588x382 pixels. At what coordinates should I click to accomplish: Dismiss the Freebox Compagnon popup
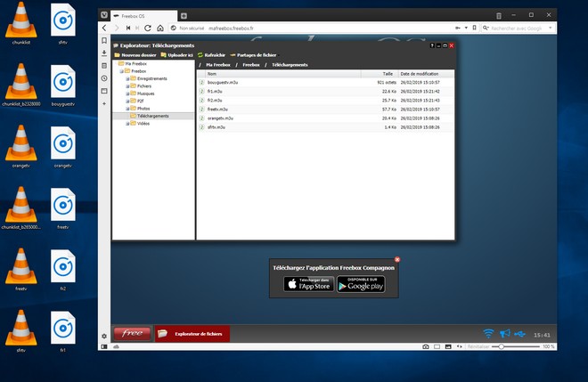click(397, 259)
